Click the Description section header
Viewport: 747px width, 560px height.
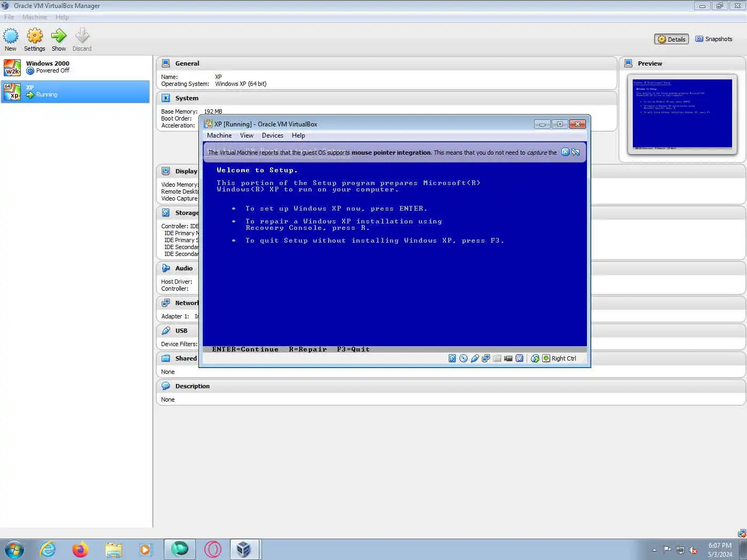click(x=451, y=386)
